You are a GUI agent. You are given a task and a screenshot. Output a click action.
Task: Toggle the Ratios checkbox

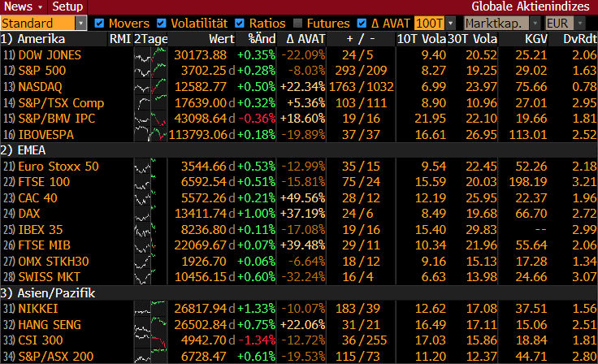click(x=240, y=24)
